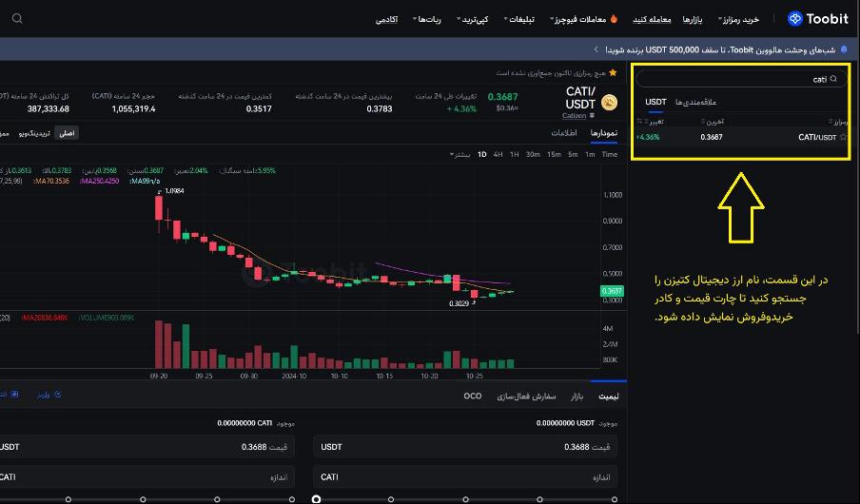Open بازارها in the top navigation
The image size is (860, 504).
693,20
